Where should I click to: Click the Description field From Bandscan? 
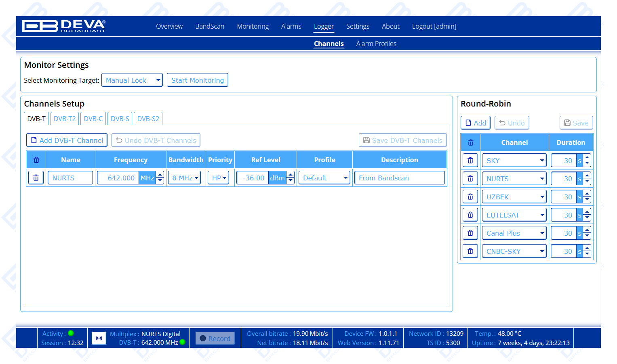click(399, 178)
